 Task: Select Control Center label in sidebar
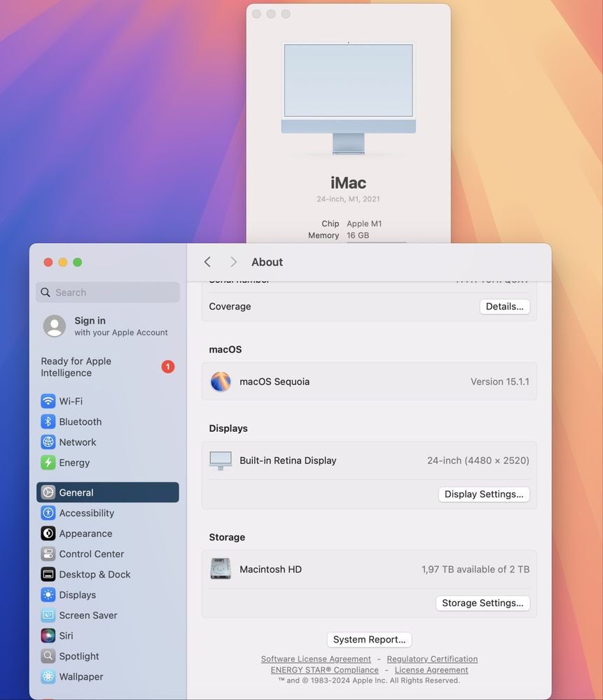click(92, 554)
